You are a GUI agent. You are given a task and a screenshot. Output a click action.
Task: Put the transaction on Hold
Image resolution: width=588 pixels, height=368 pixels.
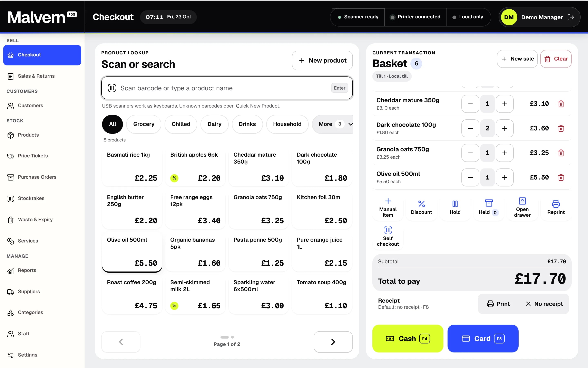455,208
